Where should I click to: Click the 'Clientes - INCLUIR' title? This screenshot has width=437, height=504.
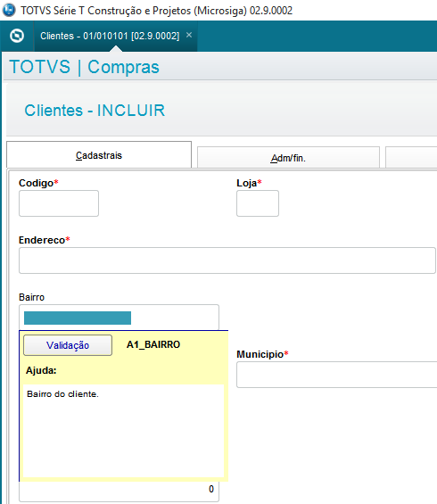click(x=95, y=111)
